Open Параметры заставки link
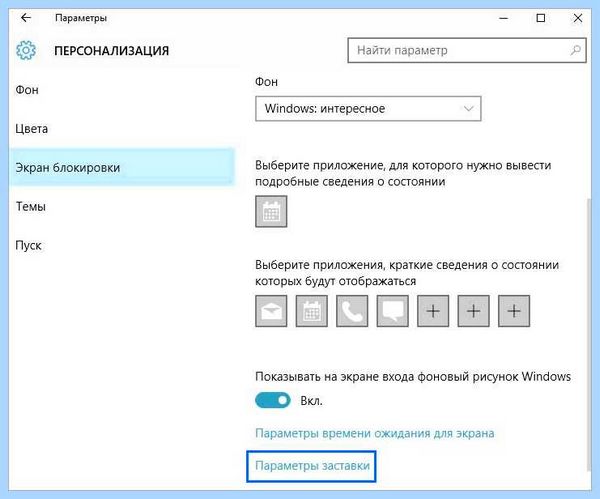 (312, 466)
